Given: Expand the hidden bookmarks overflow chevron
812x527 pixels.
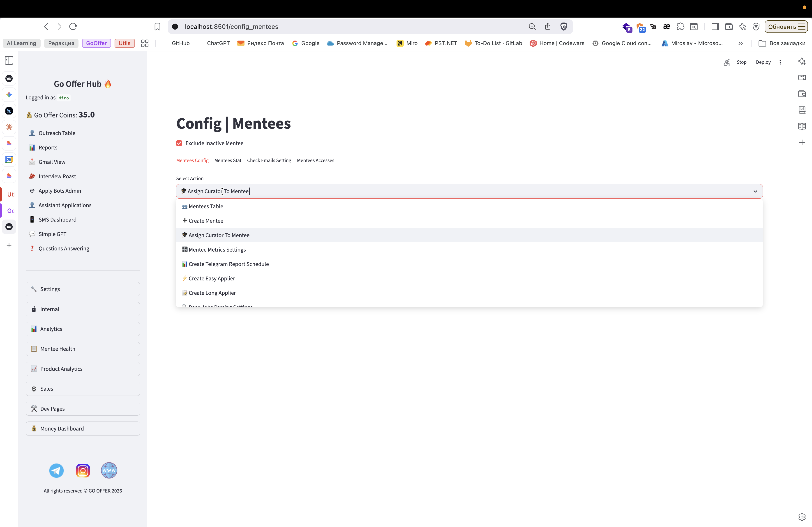Looking at the screenshot, I should coord(740,43).
